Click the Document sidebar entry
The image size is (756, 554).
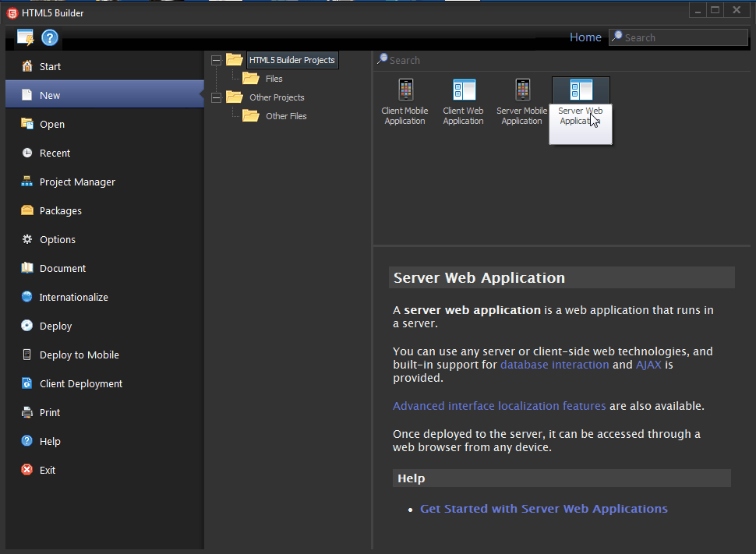(x=104, y=268)
